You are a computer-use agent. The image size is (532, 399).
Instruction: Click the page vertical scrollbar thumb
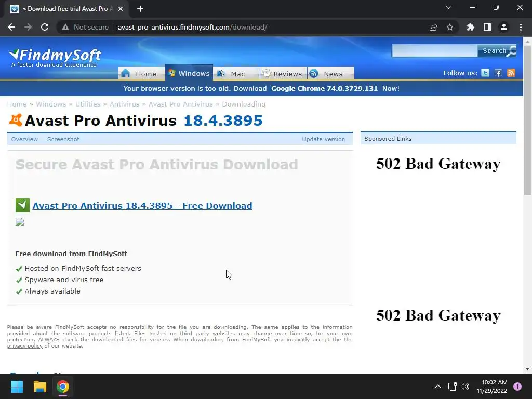click(527, 121)
